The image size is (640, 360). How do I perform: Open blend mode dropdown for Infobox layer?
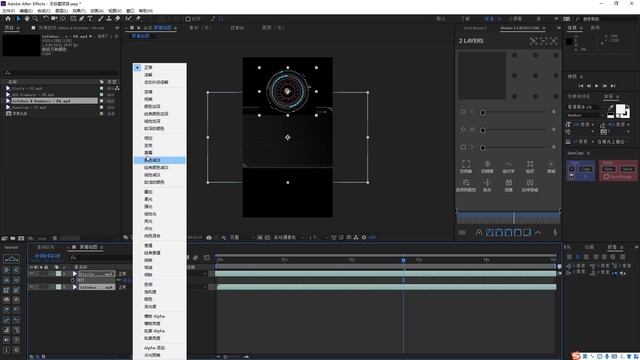point(123,287)
